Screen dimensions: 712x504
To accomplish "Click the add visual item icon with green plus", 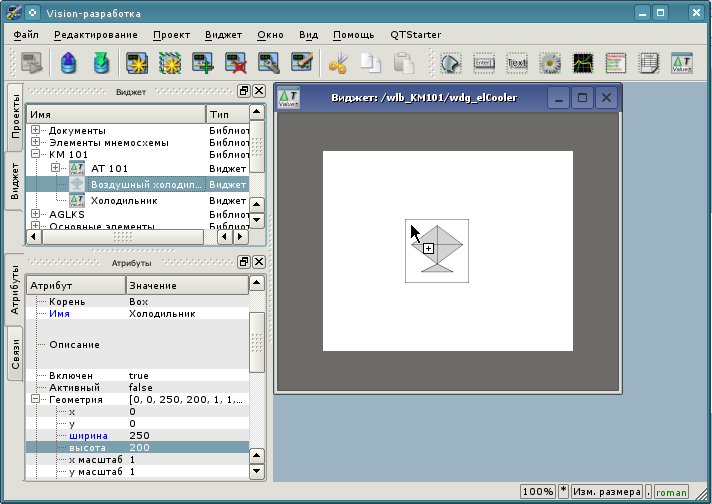I will point(203,64).
